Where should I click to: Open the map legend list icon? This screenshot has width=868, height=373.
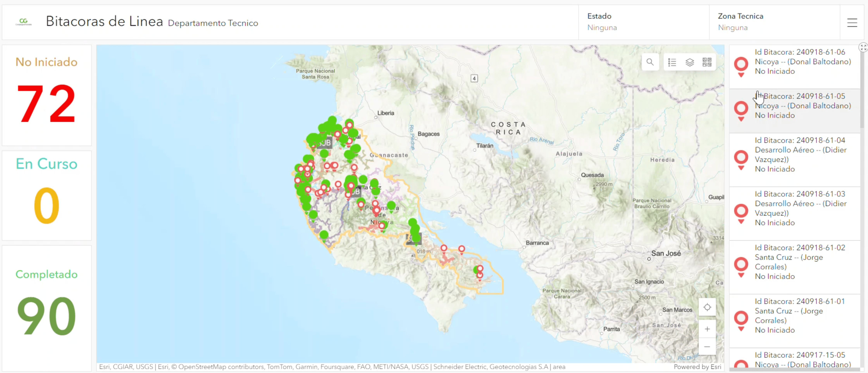click(672, 62)
